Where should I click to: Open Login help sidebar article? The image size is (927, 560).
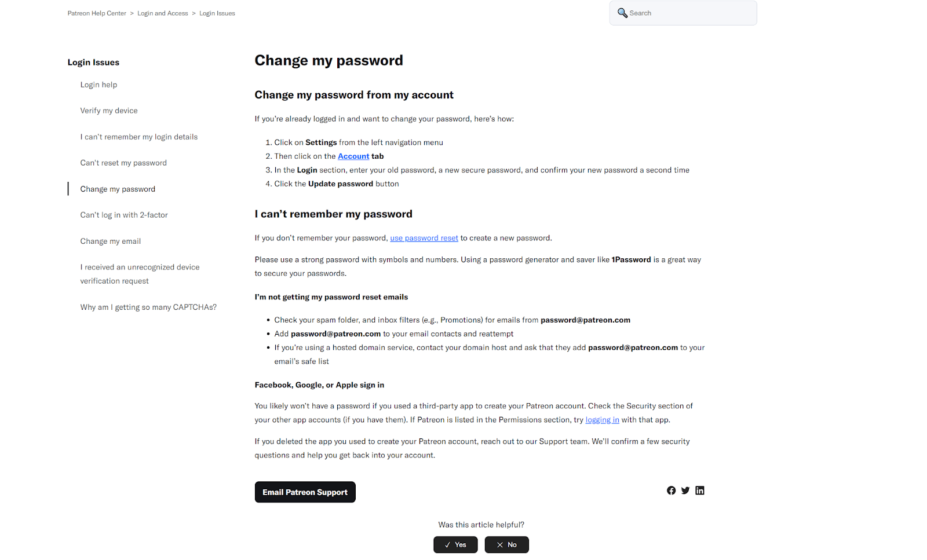point(98,85)
